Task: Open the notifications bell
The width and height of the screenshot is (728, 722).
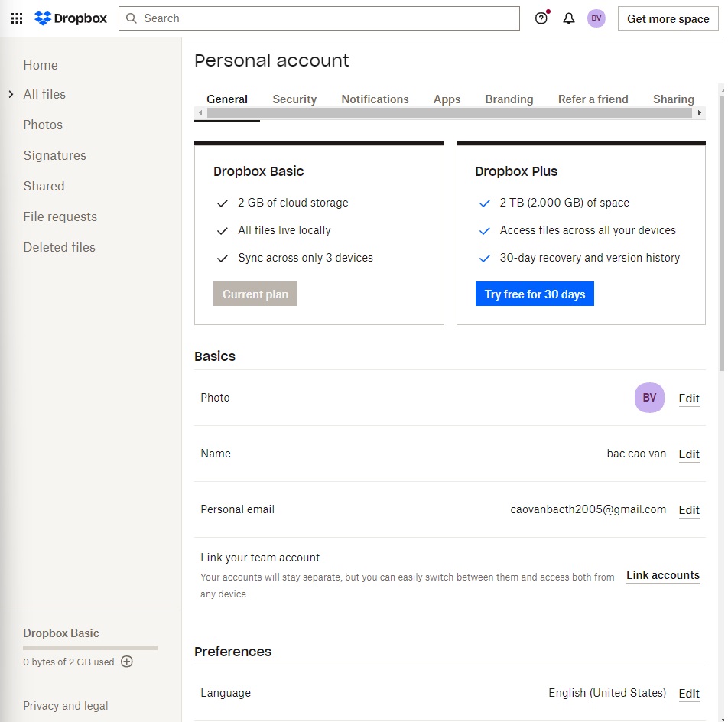Action: (x=569, y=18)
